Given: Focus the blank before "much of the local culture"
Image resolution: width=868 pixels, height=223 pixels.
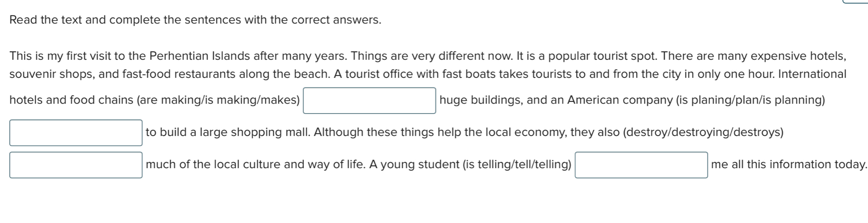Looking at the screenshot, I should [76, 165].
